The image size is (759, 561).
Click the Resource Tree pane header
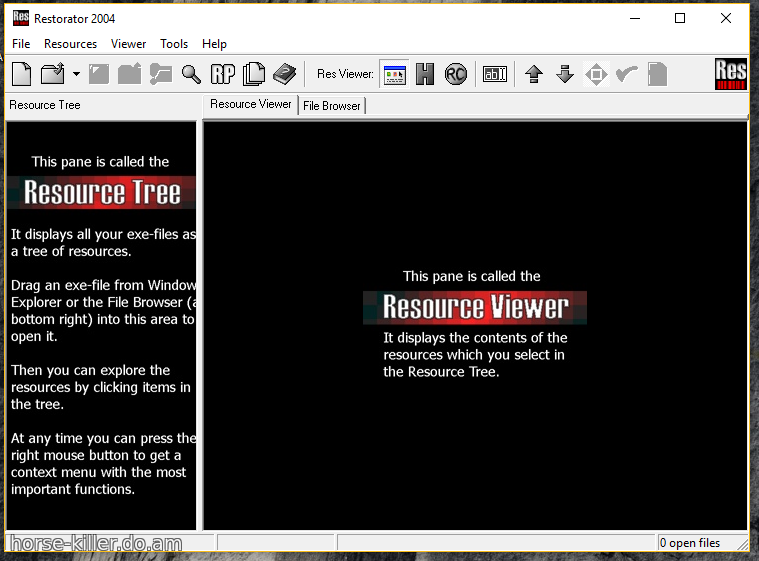(45, 105)
